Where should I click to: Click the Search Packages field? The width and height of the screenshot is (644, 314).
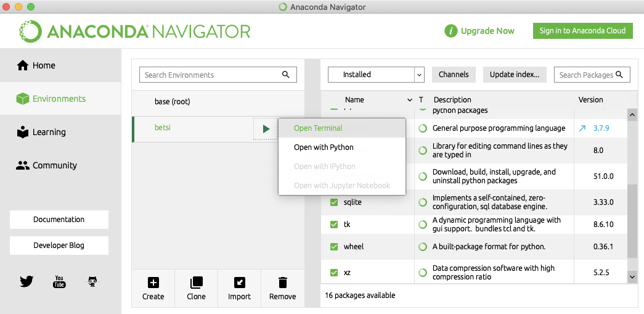pyautogui.click(x=592, y=75)
